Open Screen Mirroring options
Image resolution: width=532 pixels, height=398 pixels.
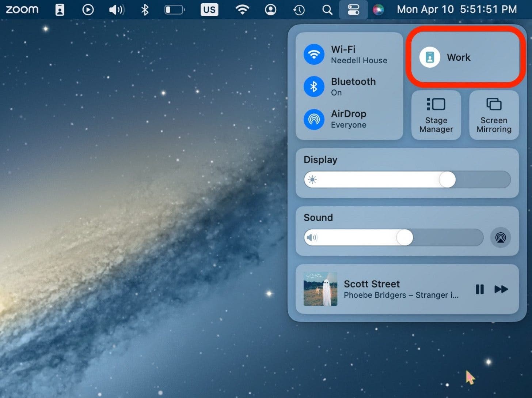(x=494, y=115)
